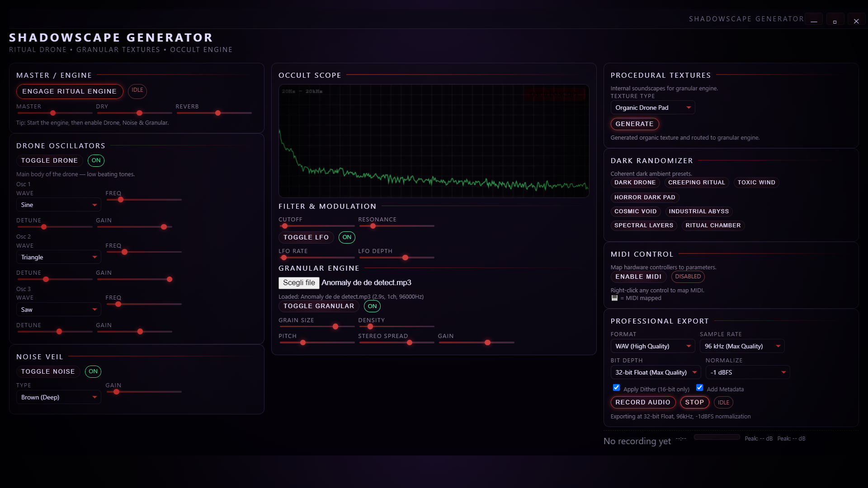Toggle the Noise Veil on/off
The width and height of the screenshot is (868, 488).
48,371
